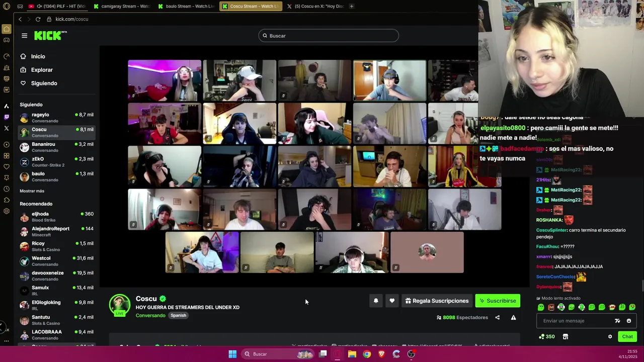Switch to the PILF - HIT video tab
This screenshot has width=644, height=362.
[x=57, y=6]
